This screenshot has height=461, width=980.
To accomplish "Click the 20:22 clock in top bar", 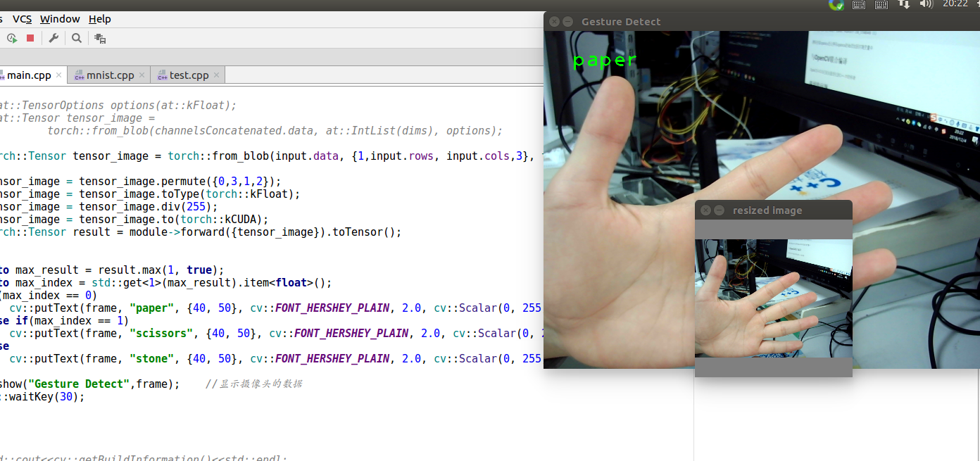I will 955,4.
